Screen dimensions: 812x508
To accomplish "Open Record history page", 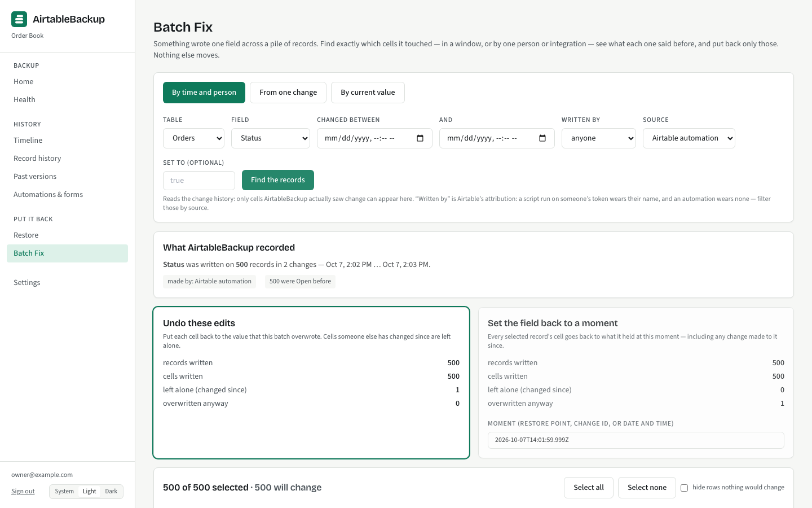I will coord(67,159).
